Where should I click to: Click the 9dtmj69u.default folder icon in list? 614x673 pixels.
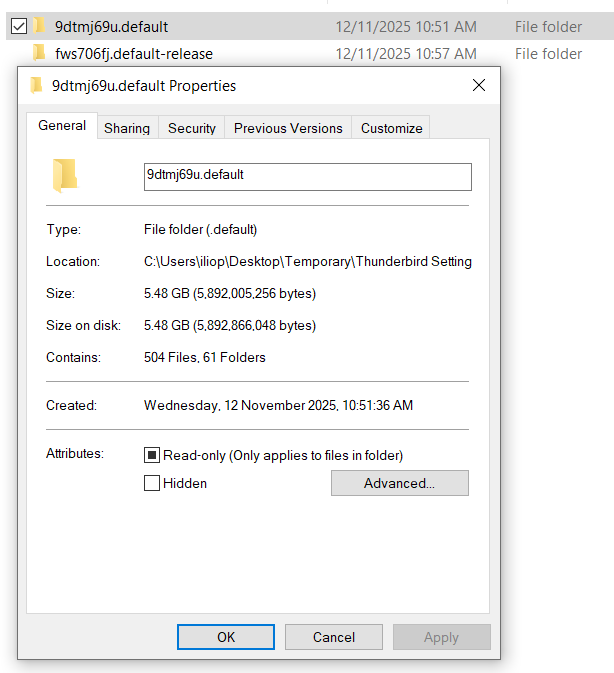pyautogui.click(x=39, y=26)
